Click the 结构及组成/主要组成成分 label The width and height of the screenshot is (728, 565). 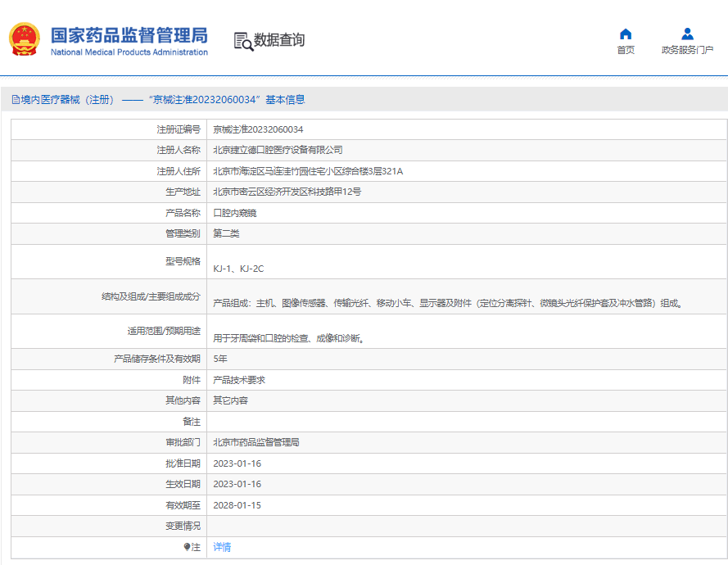pos(151,296)
